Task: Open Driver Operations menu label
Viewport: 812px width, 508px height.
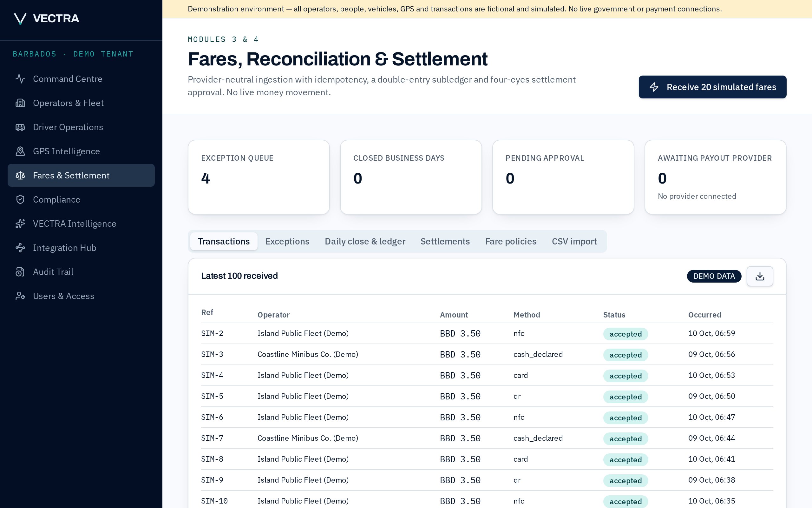Action: (x=68, y=127)
